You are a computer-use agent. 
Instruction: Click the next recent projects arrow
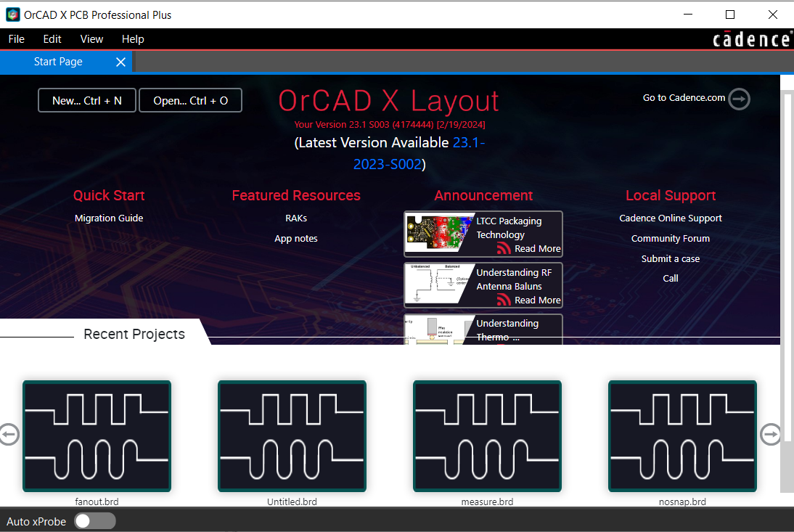click(x=771, y=434)
